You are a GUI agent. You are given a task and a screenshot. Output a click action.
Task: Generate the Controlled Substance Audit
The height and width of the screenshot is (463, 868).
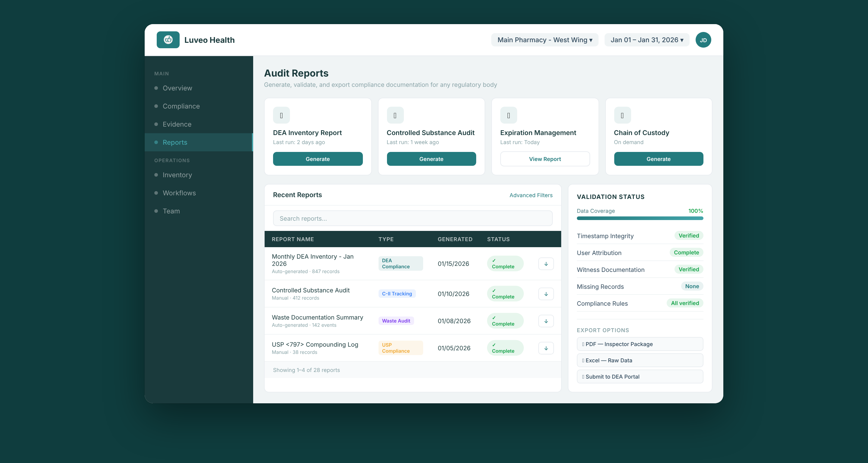[x=431, y=159]
